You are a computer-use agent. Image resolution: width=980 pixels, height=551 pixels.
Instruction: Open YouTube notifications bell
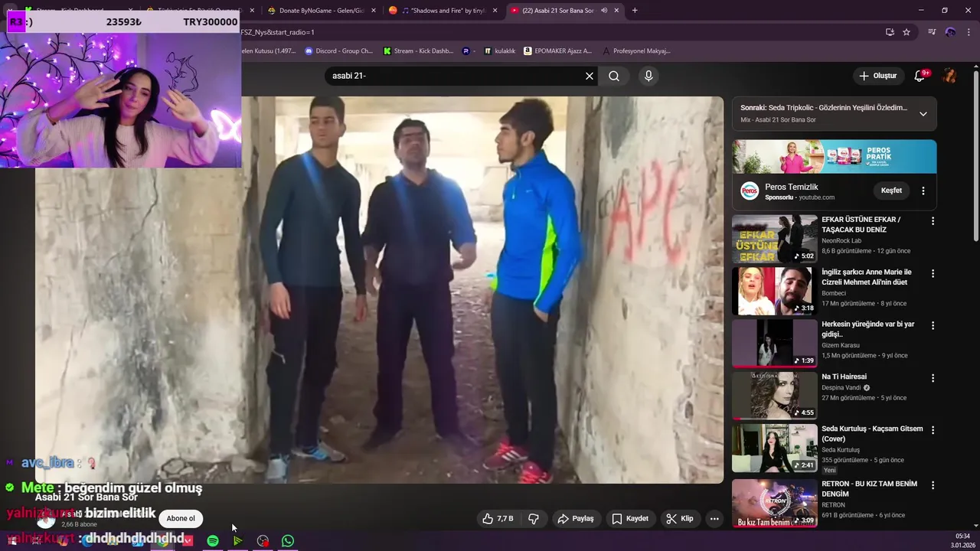920,76
